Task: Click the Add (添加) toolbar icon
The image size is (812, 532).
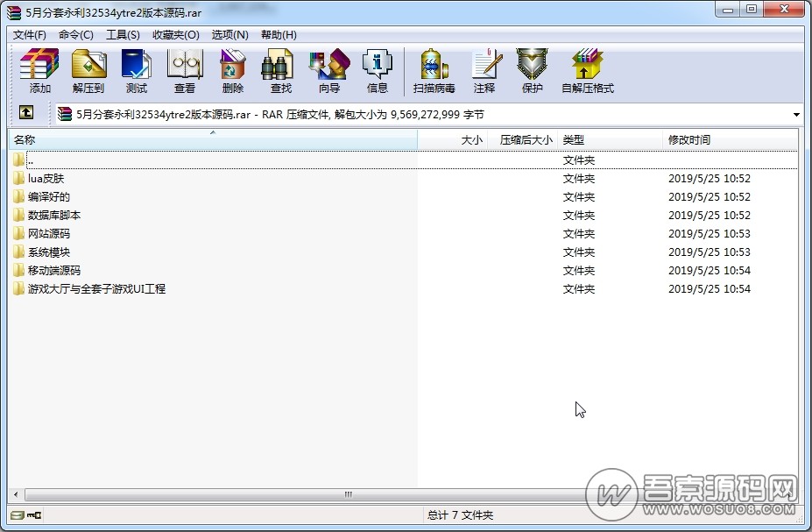Action: click(x=39, y=70)
